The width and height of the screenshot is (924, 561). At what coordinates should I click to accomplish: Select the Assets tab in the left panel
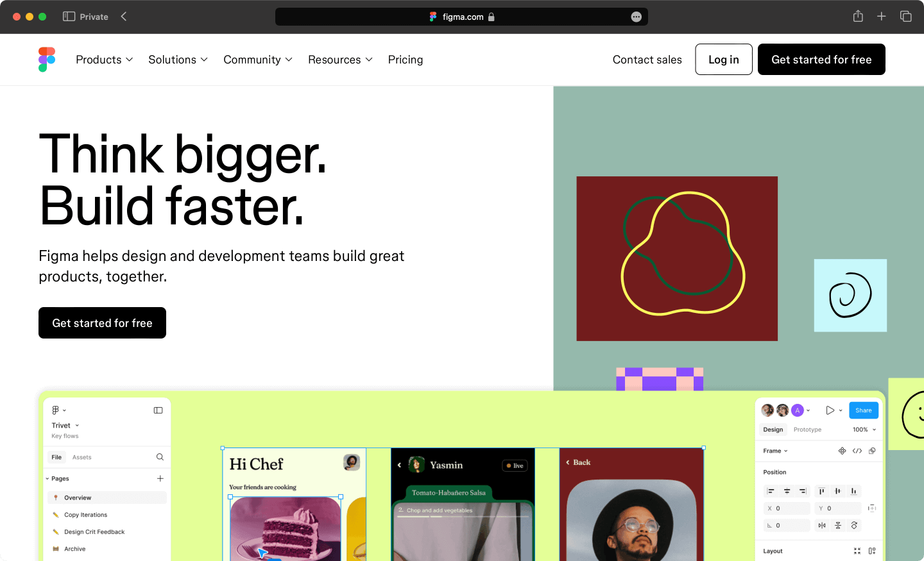81,457
